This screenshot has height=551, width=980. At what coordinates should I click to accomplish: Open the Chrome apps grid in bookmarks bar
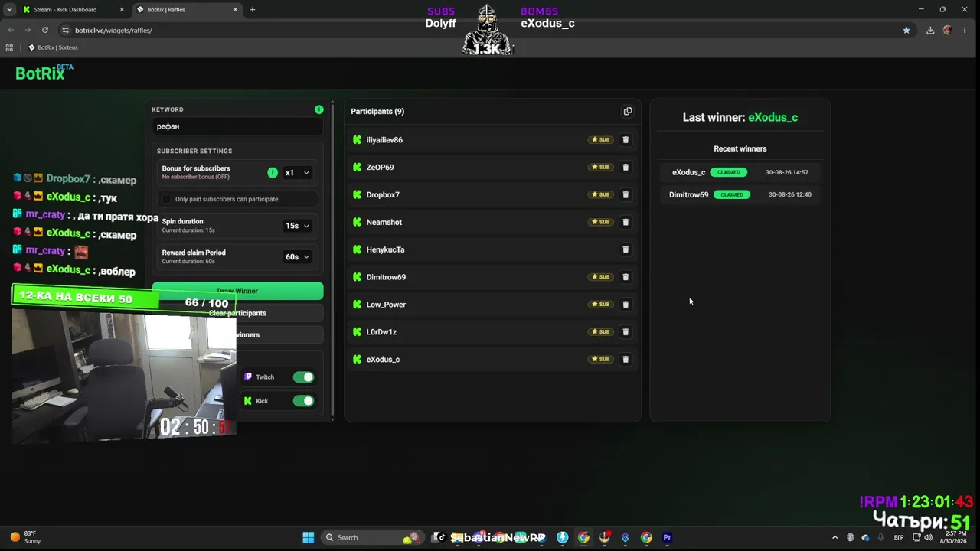click(9, 47)
